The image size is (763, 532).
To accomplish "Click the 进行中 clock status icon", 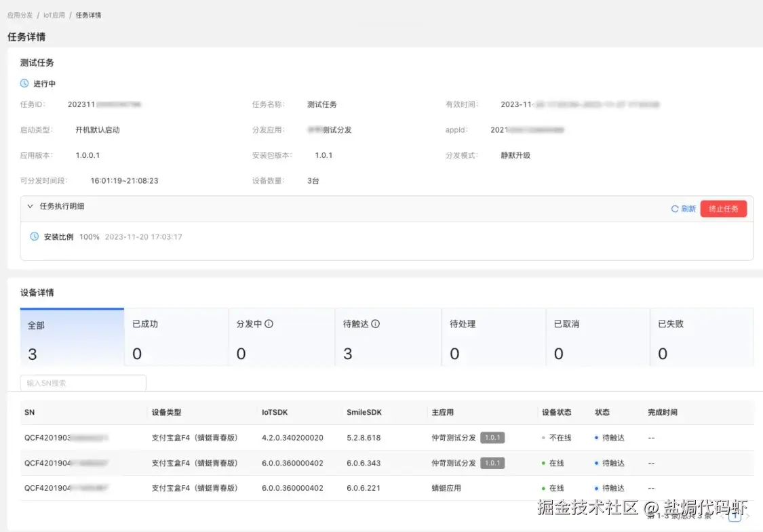I will point(24,83).
